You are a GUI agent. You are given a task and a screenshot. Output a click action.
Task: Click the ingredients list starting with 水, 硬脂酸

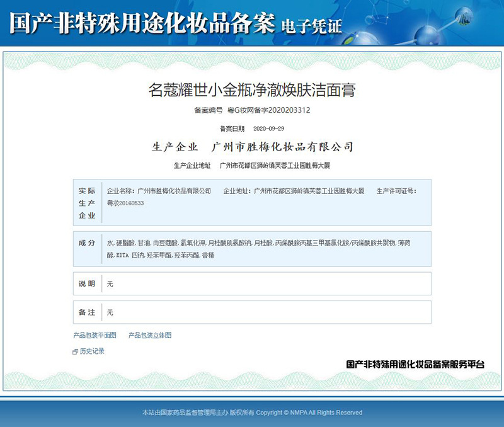(x=258, y=249)
